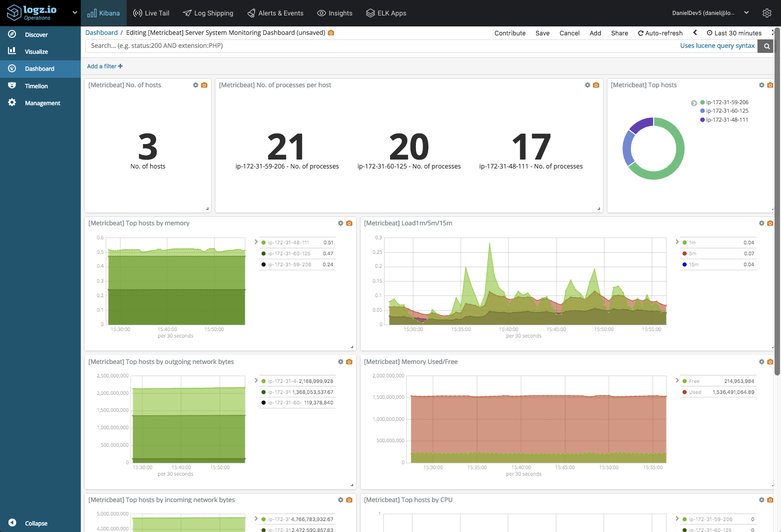781x532 pixels.
Task: Click the Dashboard breadcrumb link
Action: (x=101, y=32)
